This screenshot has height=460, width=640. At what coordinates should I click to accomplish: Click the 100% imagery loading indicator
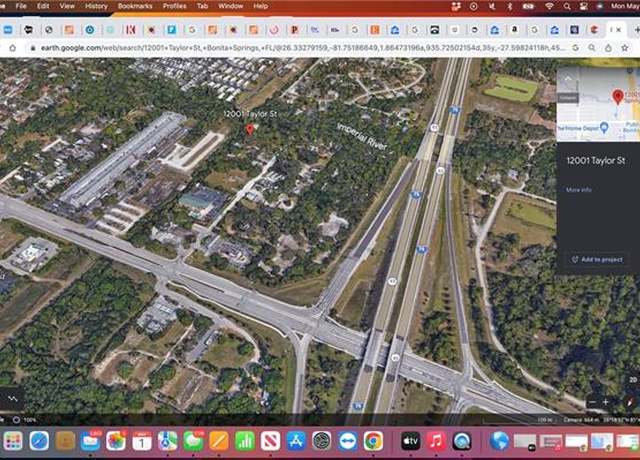24,420
